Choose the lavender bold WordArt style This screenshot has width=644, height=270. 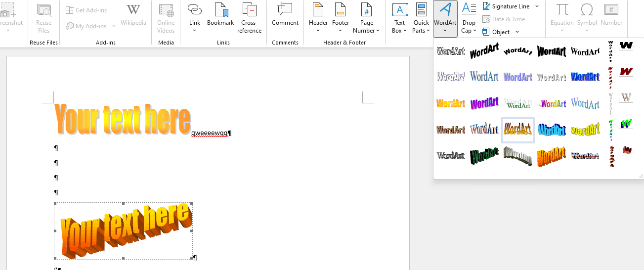point(518,77)
